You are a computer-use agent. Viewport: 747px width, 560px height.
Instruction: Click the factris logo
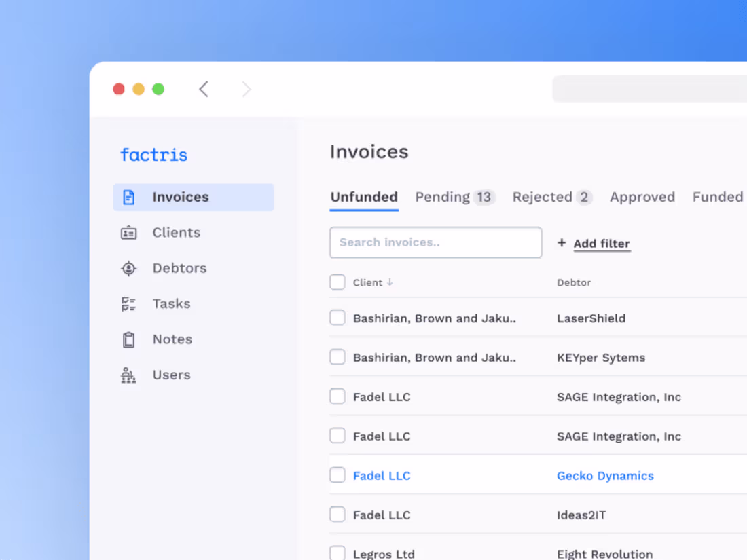click(153, 155)
